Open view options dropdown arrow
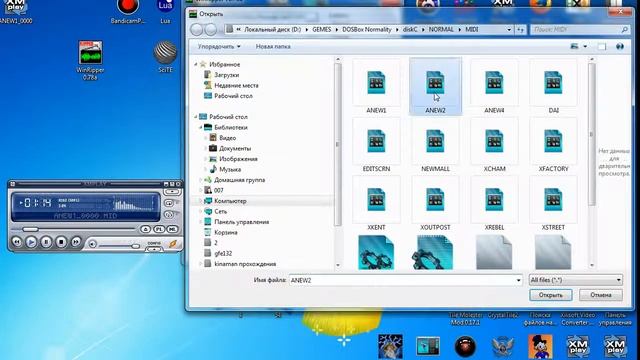This screenshot has height=360, width=640. [585, 47]
